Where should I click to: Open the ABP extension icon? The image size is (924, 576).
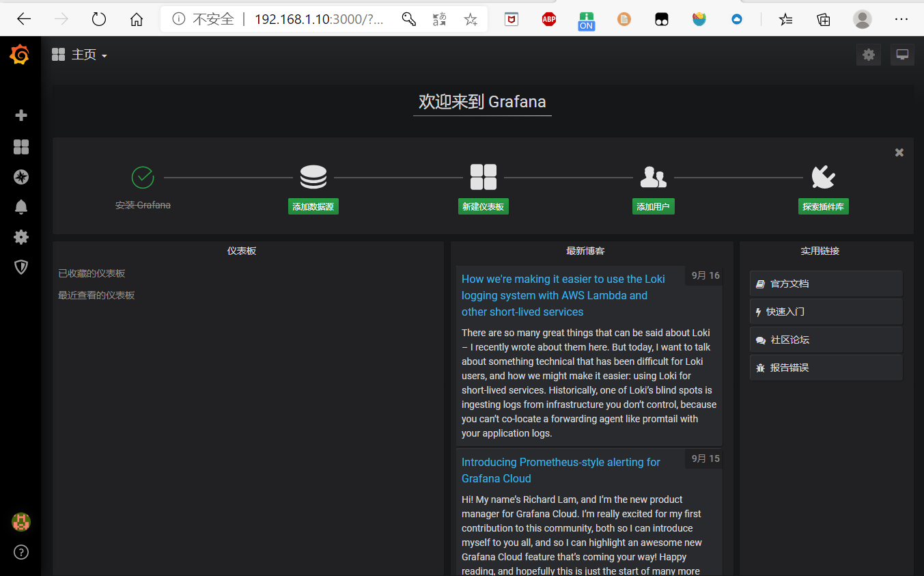[x=549, y=19]
